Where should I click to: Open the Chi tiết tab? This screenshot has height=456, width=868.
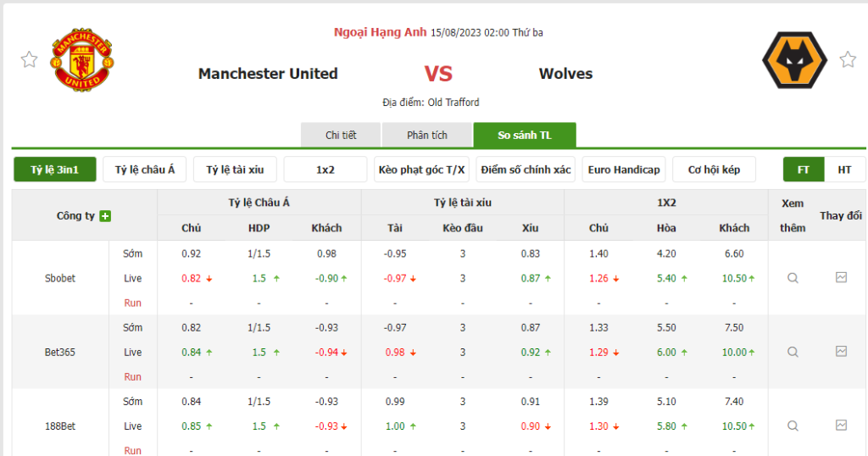(x=341, y=136)
